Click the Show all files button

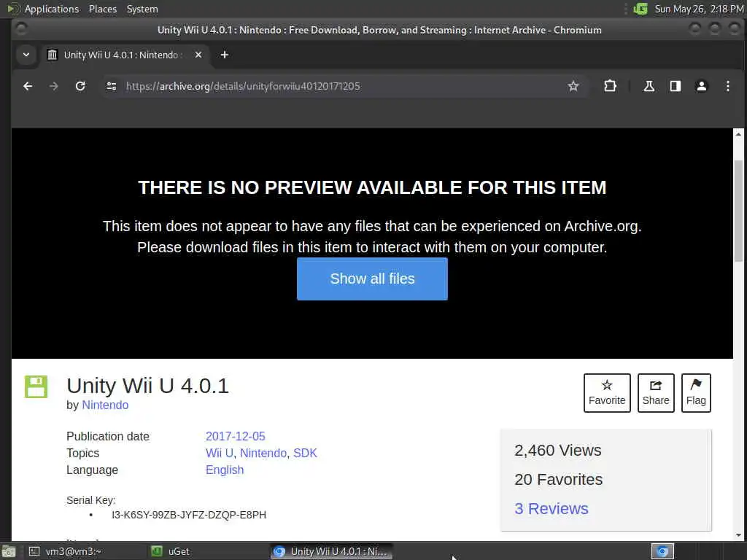pyautogui.click(x=372, y=279)
